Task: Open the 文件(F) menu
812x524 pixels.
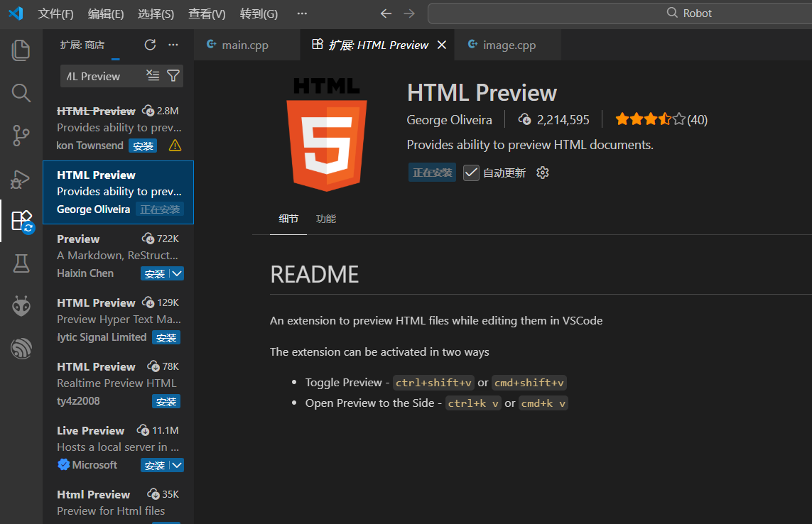Action: (55, 13)
